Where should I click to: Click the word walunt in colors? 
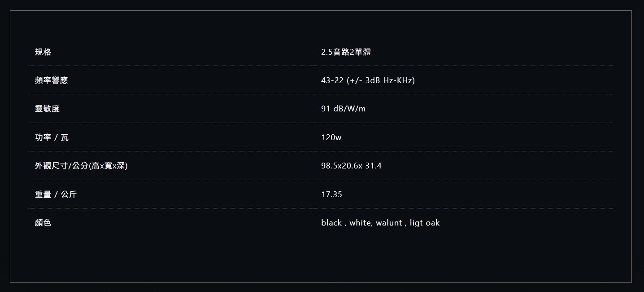tap(389, 223)
